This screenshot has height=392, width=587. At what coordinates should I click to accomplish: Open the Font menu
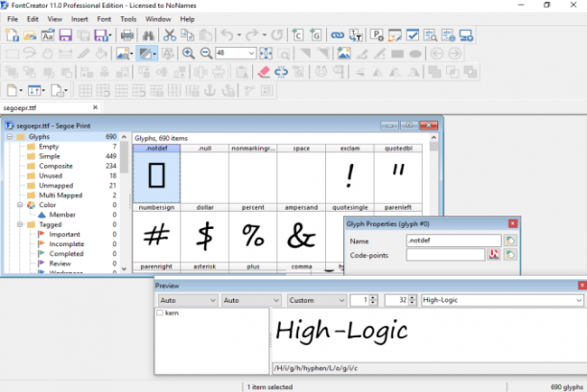point(104,19)
